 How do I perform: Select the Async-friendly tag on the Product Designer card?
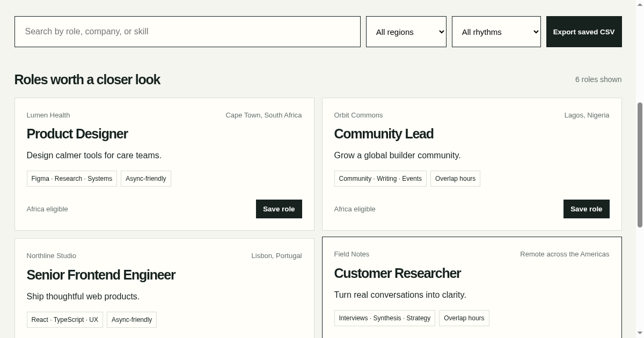coord(146,179)
